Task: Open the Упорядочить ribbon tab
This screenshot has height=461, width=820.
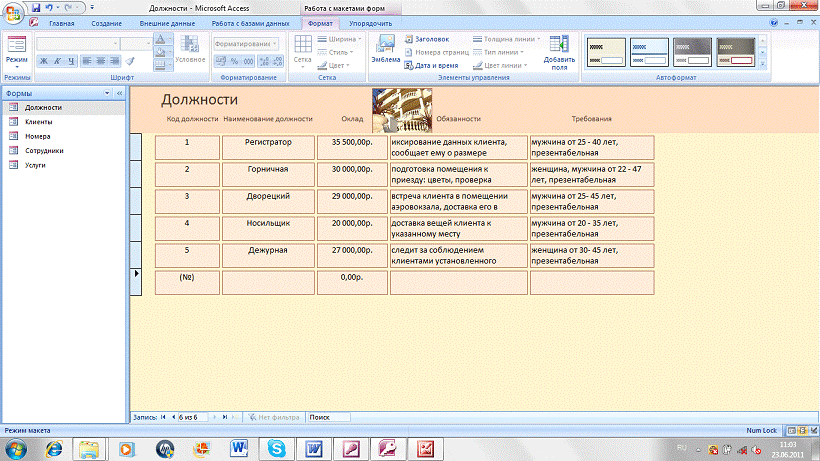Action: pos(369,22)
